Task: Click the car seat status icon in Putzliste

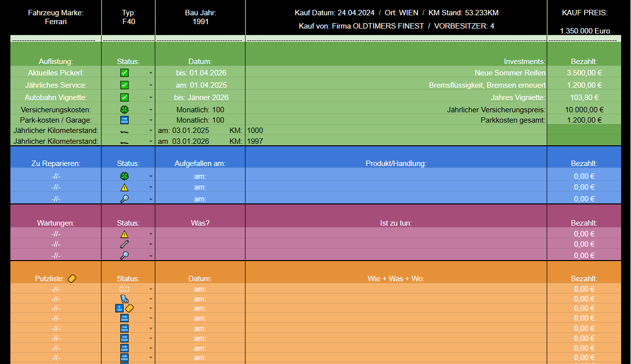Action: [x=124, y=298]
